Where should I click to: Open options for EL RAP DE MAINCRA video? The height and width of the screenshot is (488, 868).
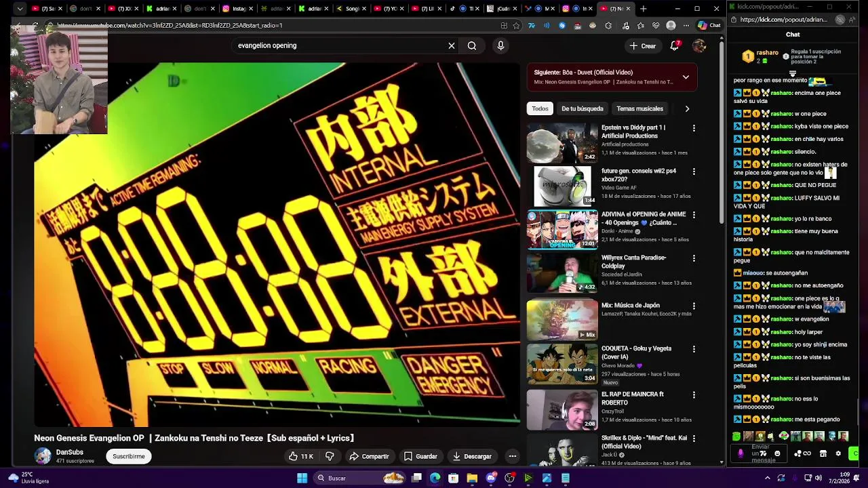tap(694, 394)
